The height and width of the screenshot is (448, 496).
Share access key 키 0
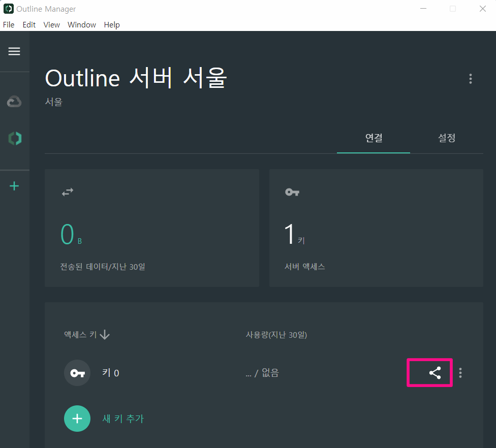click(x=435, y=373)
